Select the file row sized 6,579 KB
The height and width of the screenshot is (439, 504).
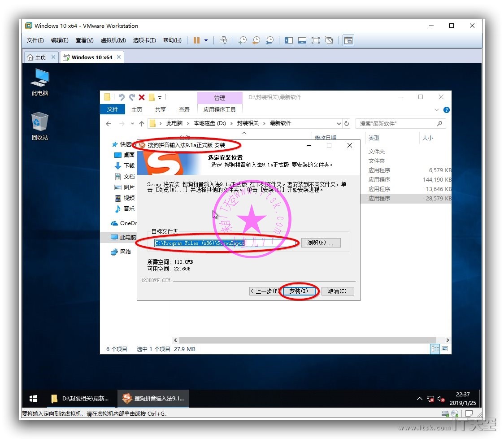[x=406, y=170]
